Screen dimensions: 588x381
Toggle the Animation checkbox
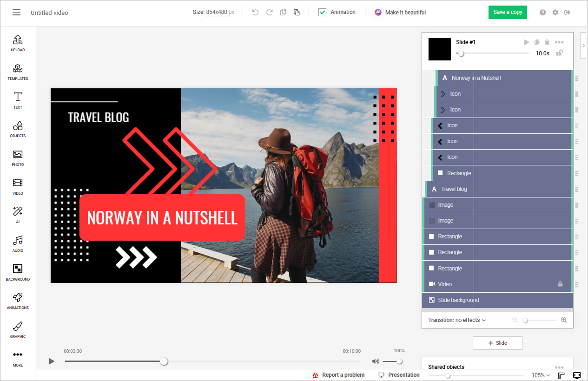[x=322, y=13]
